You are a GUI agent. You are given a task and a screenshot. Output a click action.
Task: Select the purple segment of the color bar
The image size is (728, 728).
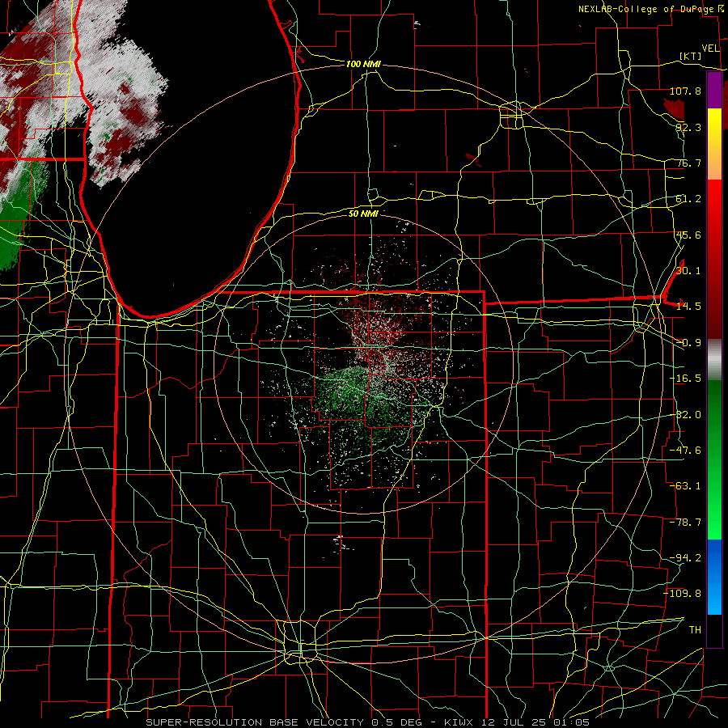(x=714, y=91)
